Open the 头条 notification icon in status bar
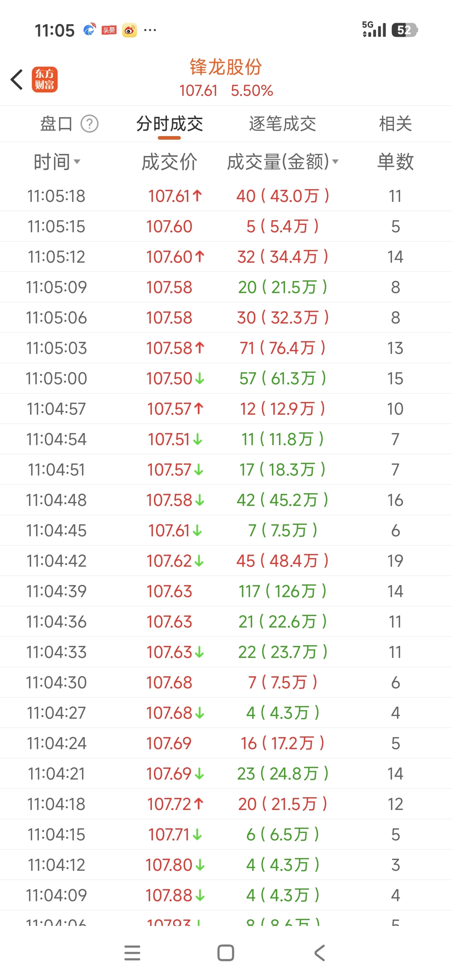This screenshot has height=980, width=452. click(x=109, y=30)
